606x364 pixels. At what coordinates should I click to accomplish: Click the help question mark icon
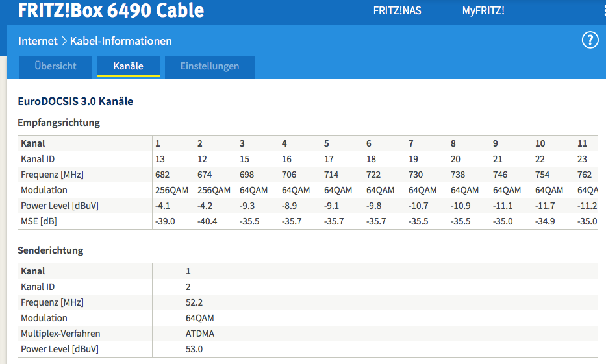point(589,40)
